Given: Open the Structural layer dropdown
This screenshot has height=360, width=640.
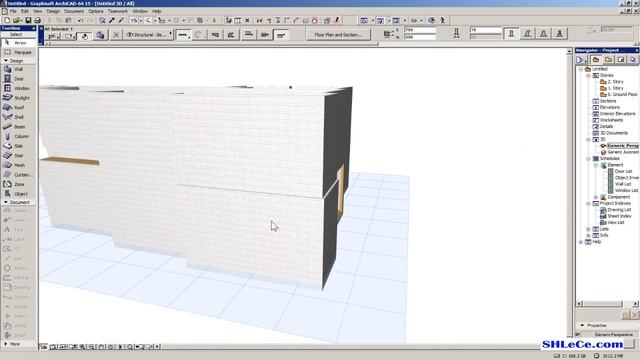Looking at the screenshot, I should pyautogui.click(x=149, y=35).
